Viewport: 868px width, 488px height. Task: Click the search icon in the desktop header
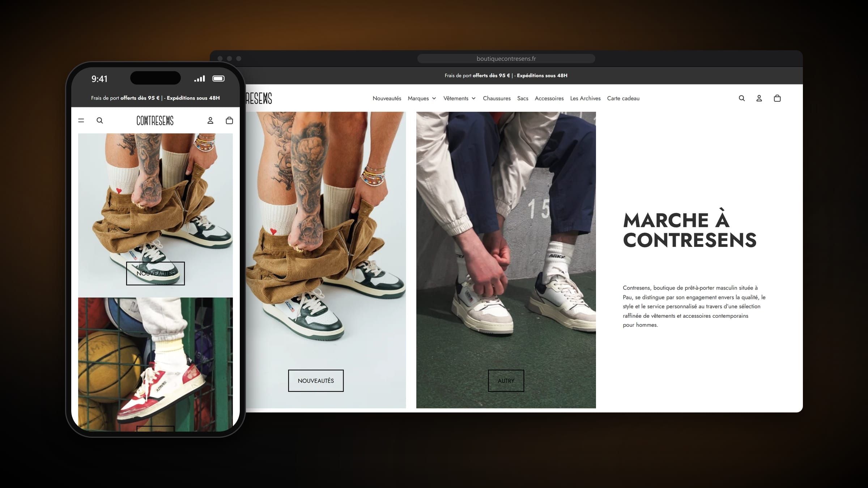[742, 98]
